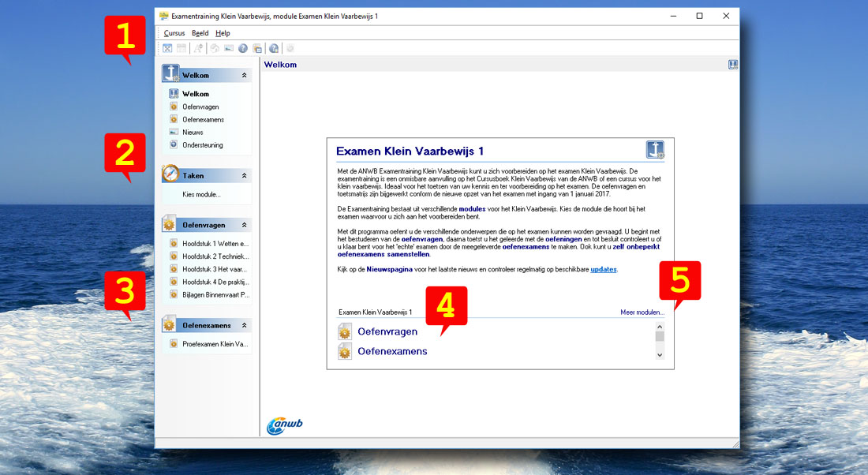Open the Cursus menu

(x=174, y=33)
